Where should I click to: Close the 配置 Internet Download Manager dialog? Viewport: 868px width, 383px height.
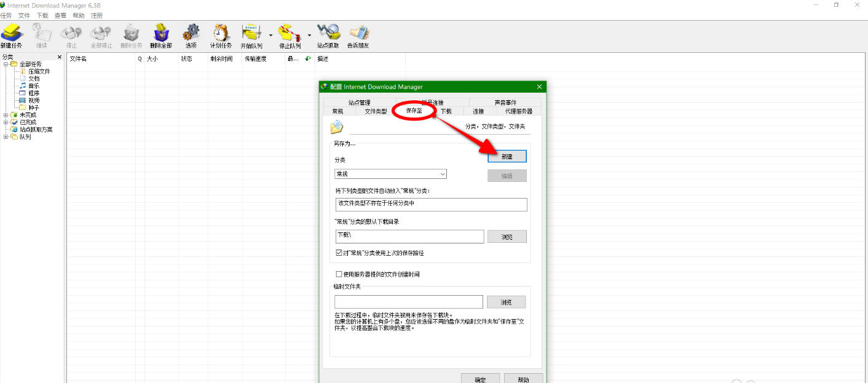coord(539,87)
